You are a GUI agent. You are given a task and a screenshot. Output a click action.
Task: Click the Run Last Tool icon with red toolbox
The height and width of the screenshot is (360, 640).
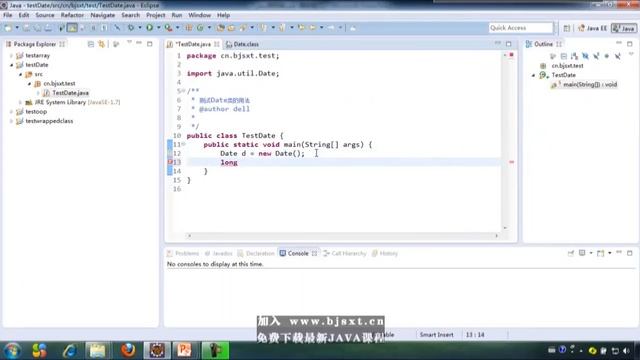[168, 28]
